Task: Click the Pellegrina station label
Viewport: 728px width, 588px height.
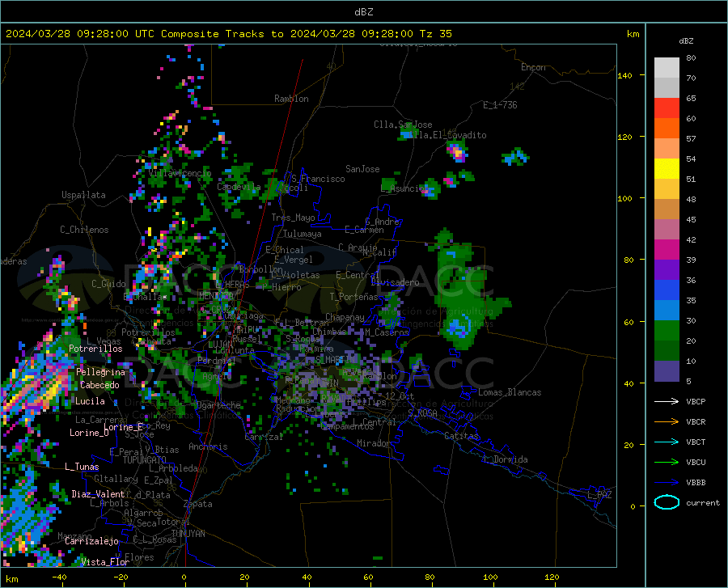Action: coord(101,372)
